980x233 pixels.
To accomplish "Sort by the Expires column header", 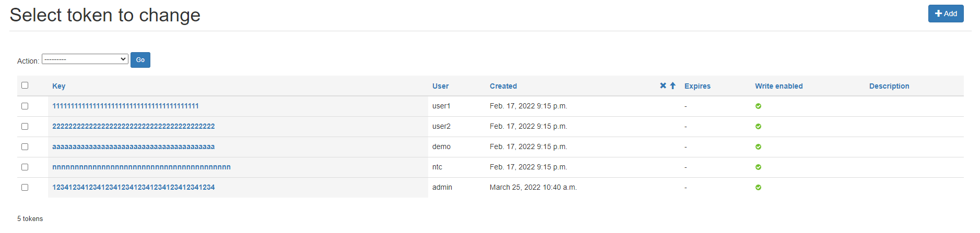I will pos(697,86).
